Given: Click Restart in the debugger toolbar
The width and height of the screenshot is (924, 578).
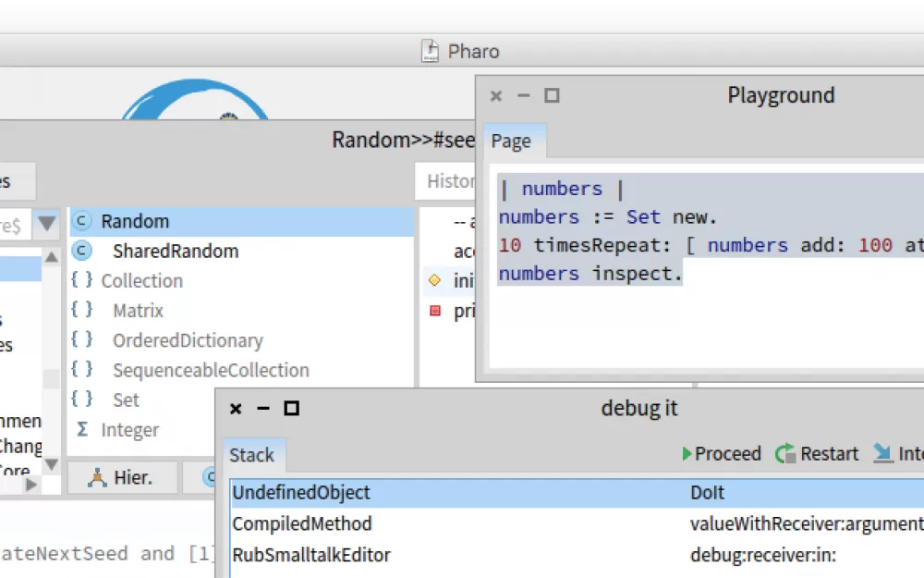Looking at the screenshot, I should tap(817, 453).
